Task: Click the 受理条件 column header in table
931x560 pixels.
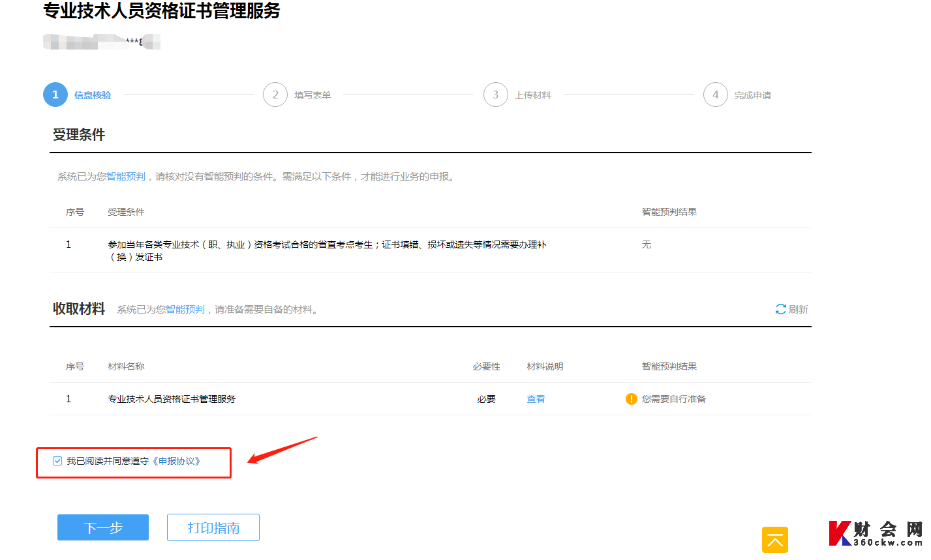Action: tap(126, 212)
